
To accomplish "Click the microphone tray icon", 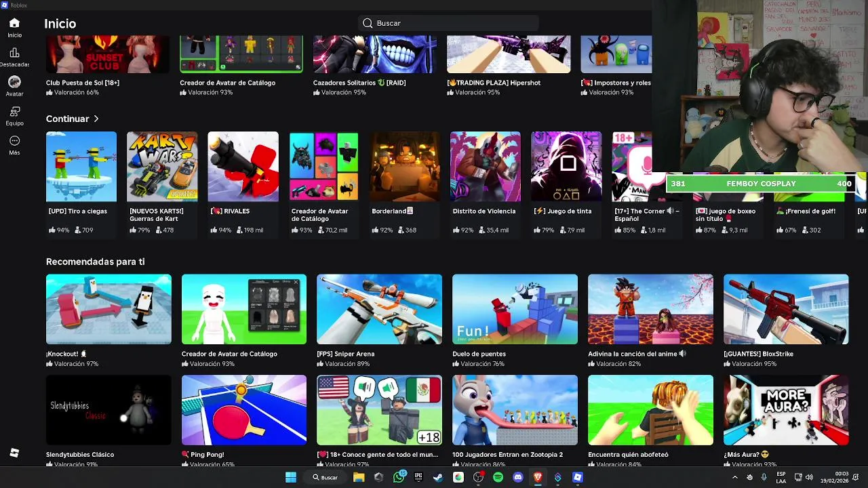I will pos(764,477).
